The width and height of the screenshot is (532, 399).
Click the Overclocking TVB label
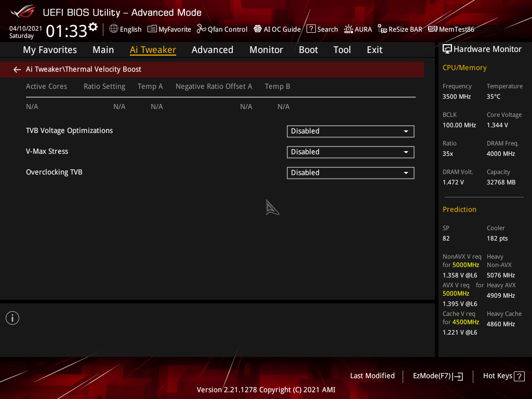[x=54, y=172]
